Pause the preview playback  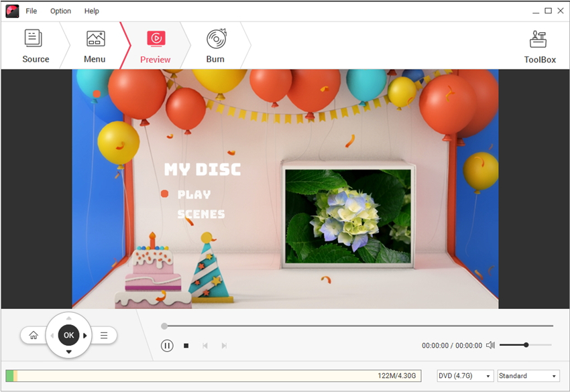tap(167, 346)
